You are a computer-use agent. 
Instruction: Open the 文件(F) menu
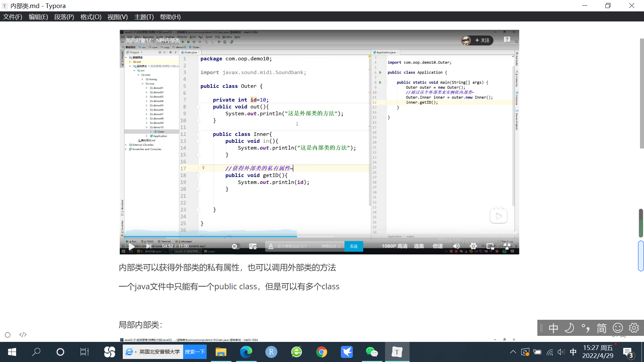point(13,17)
